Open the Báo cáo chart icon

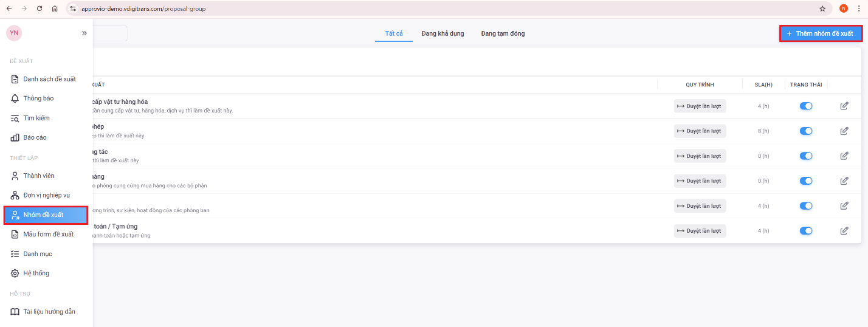pos(15,137)
